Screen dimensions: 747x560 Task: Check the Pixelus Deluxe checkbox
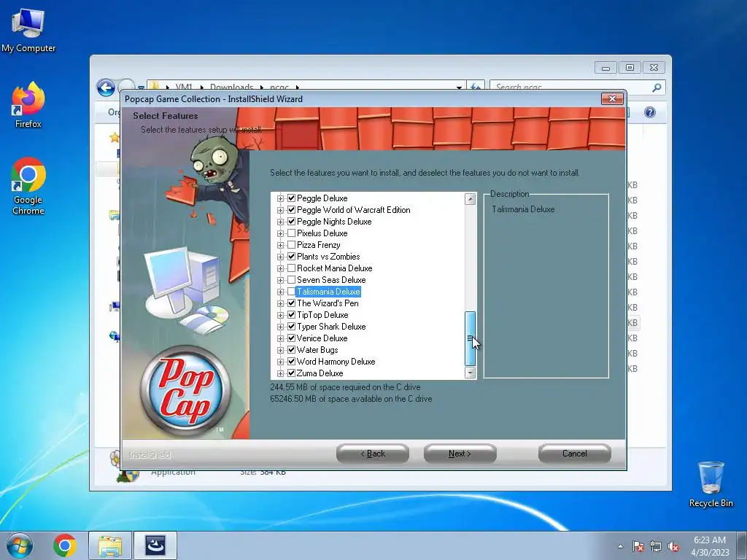[292, 233]
